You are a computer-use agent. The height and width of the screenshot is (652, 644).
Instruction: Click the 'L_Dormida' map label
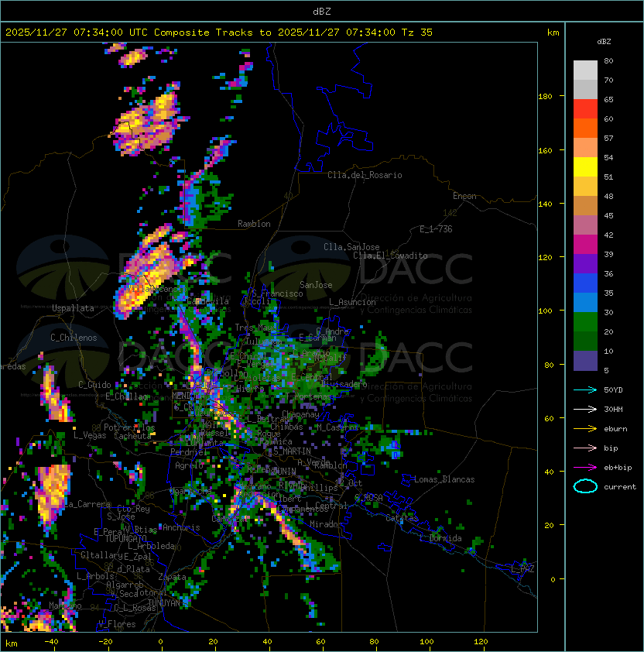click(440, 538)
